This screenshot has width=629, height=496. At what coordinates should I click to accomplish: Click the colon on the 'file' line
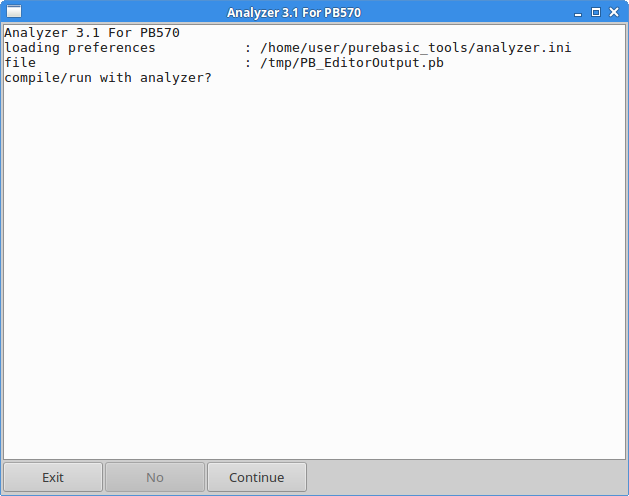click(248, 63)
